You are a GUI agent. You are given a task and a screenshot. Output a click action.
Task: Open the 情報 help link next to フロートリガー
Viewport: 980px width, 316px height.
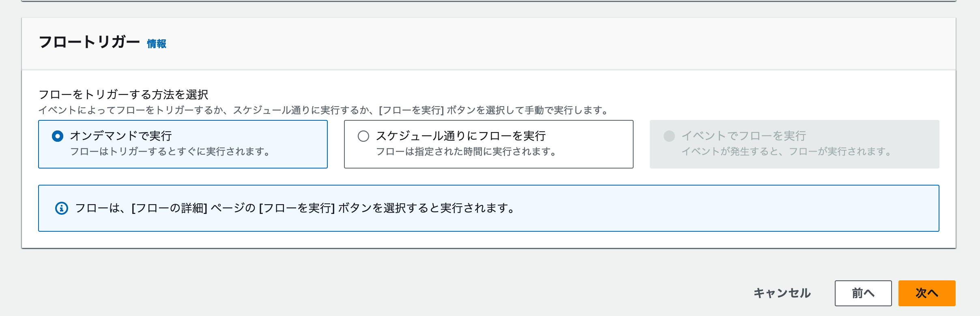(x=156, y=44)
